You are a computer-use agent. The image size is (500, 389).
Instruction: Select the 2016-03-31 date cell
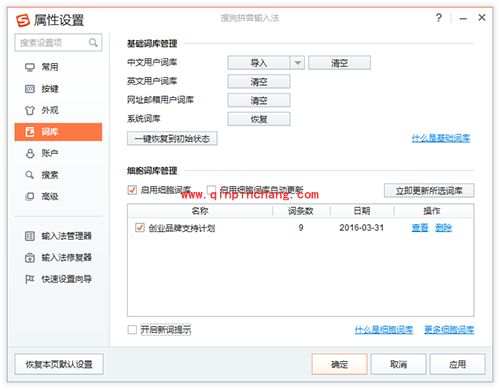click(x=362, y=228)
